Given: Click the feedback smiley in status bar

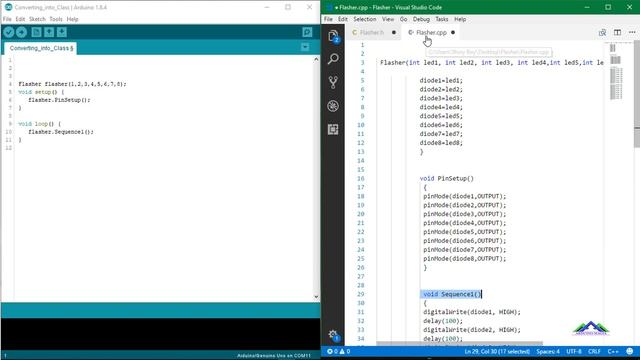Looking at the screenshot, I should (x=630, y=351).
